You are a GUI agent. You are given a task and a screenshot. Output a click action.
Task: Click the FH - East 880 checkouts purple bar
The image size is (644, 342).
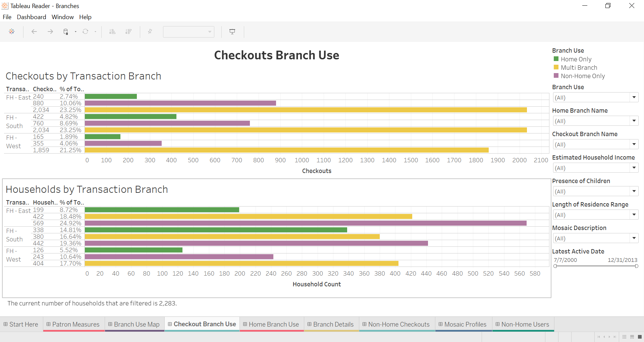pos(180,103)
